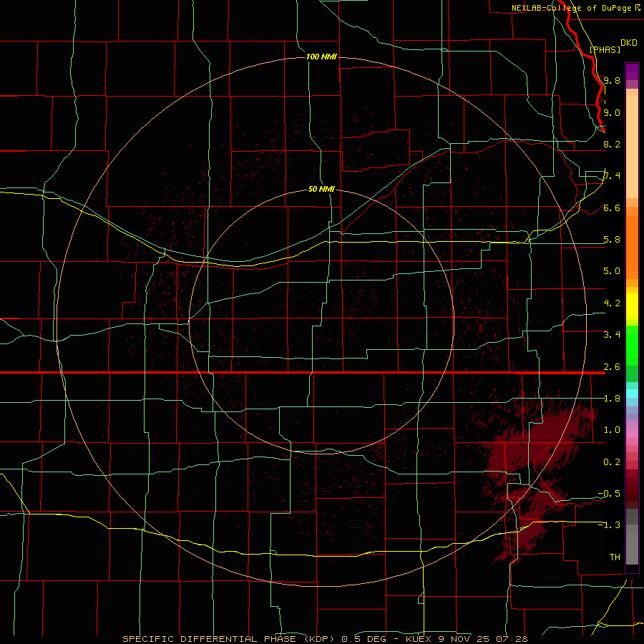Click the 100 NMI range ring label
Viewport: 644px width, 644px height.
click(x=321, y=57)
